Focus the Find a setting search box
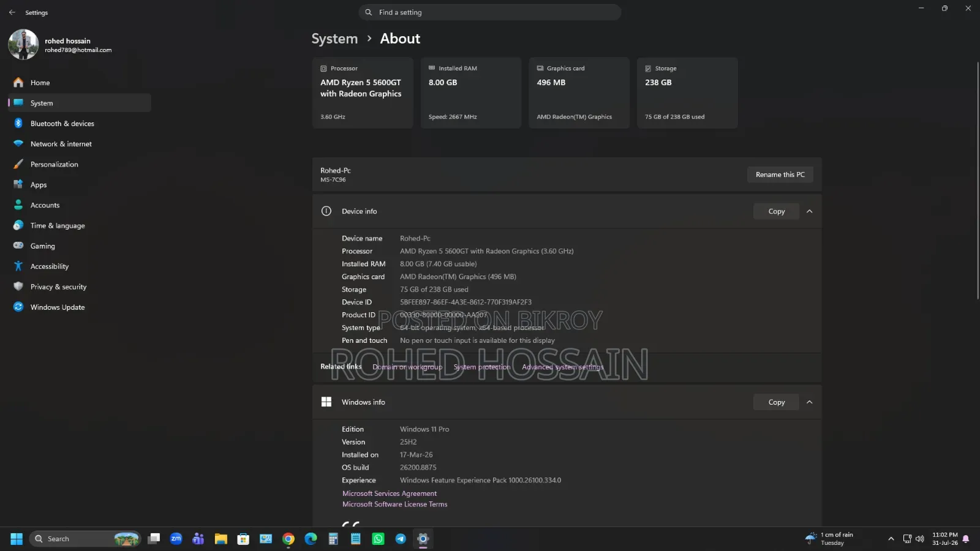The height and width of the screenshot is (551, 980). point(490,12)
